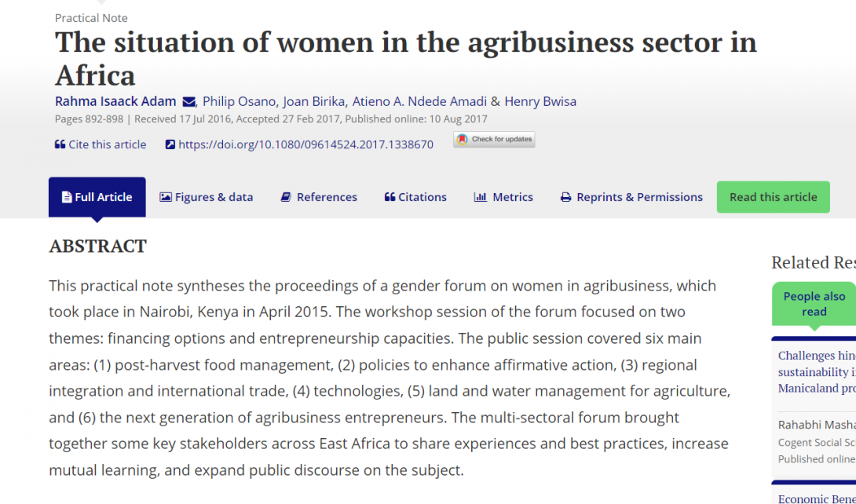This screenshot has height=504, width=856.
Task: Click the document icon on the Full Article tab
Action: 68,197
